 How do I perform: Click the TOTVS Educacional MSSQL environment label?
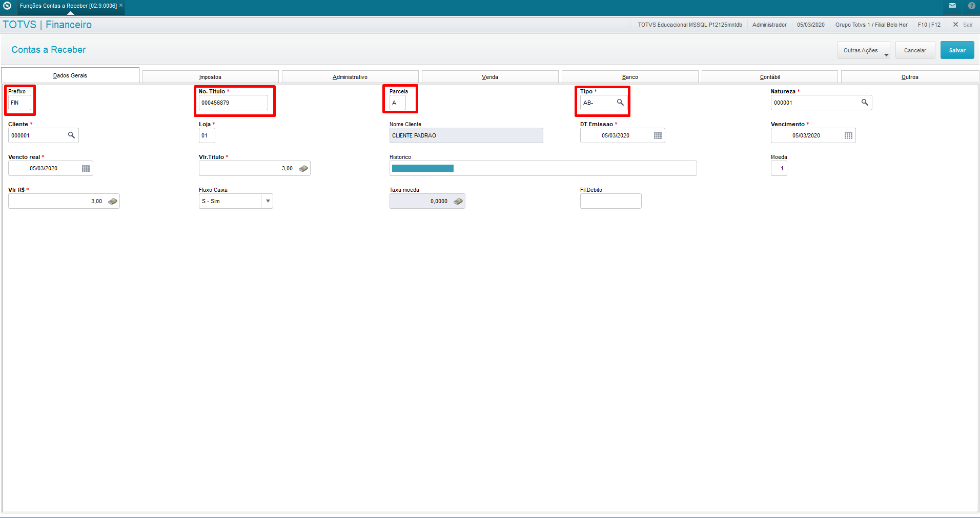point(690,25)
